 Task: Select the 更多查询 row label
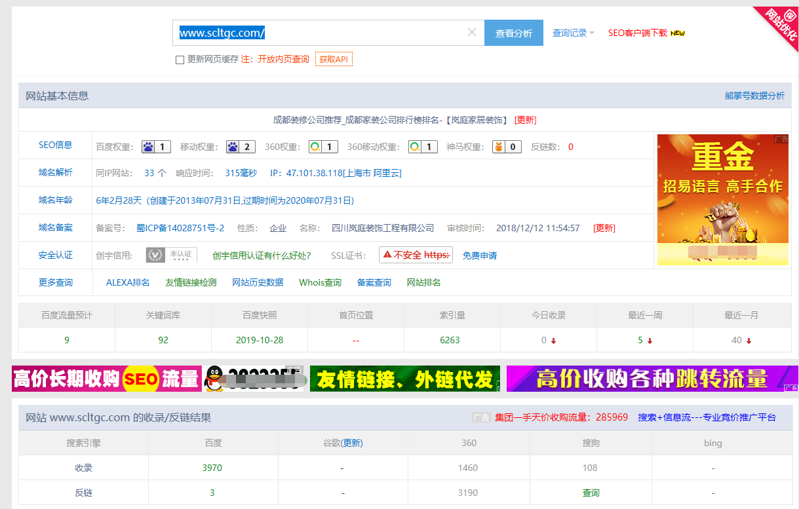click(56, 283)
